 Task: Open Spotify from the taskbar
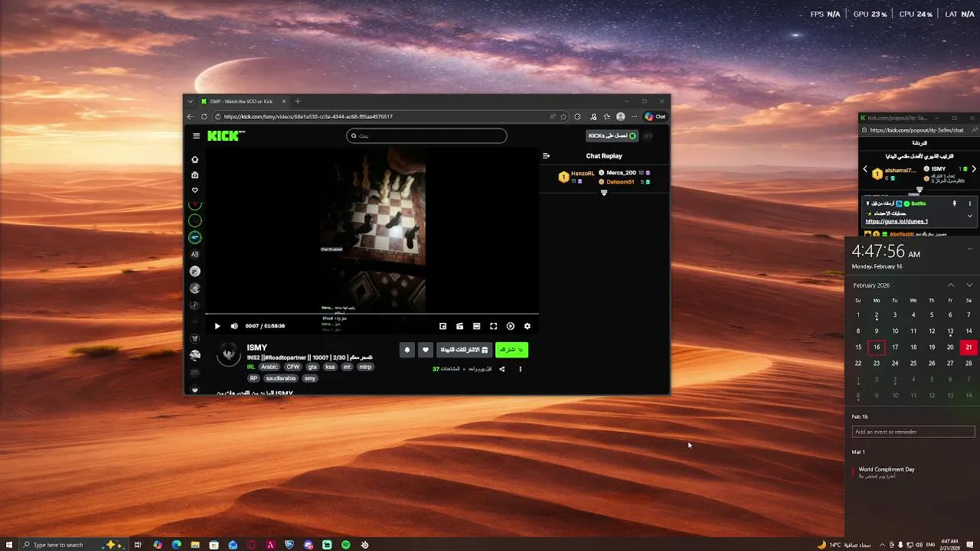[x=346, y=545]
